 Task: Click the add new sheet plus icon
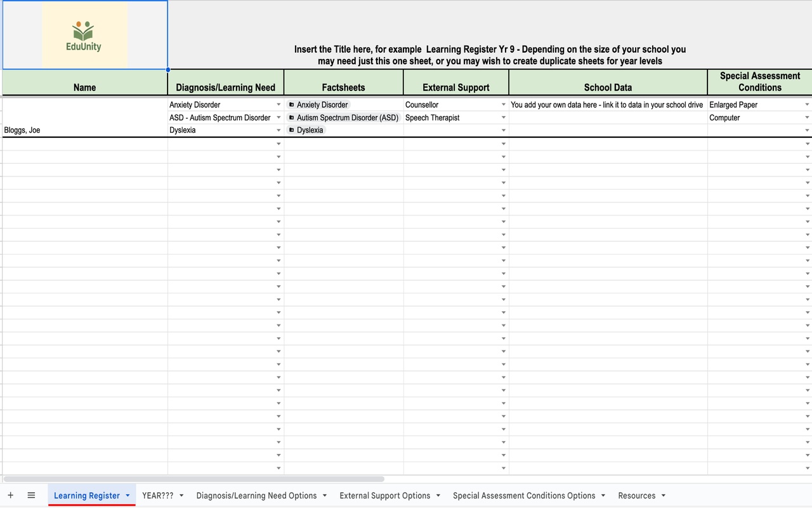point(10,495)
